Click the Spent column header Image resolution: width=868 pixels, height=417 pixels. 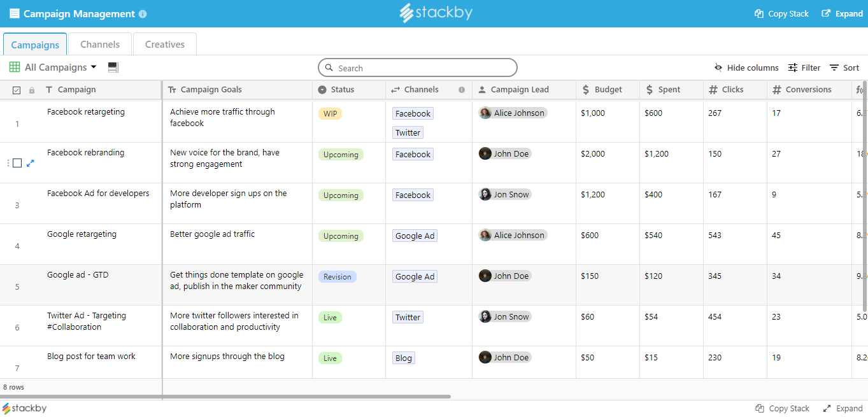pos(671,90)
